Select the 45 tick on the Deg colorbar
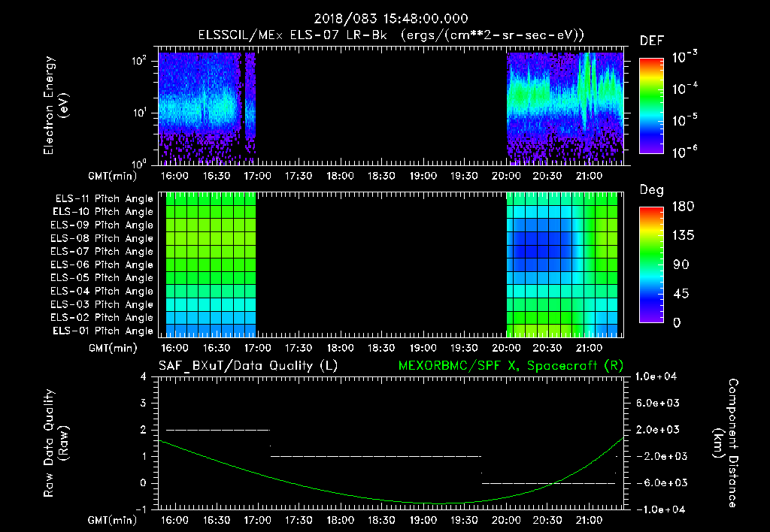 [x=681, y=294]
